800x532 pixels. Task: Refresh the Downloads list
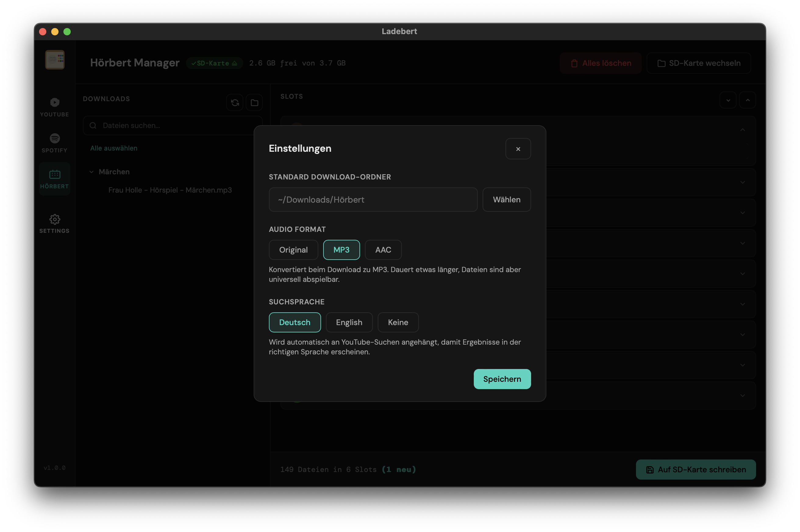(x=235, y=102)
